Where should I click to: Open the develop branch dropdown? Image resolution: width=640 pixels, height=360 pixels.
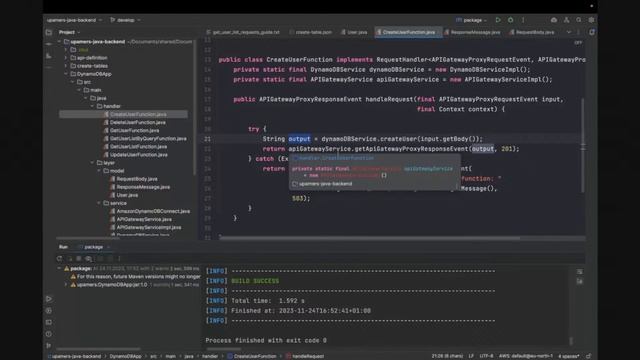pos(125,20)
